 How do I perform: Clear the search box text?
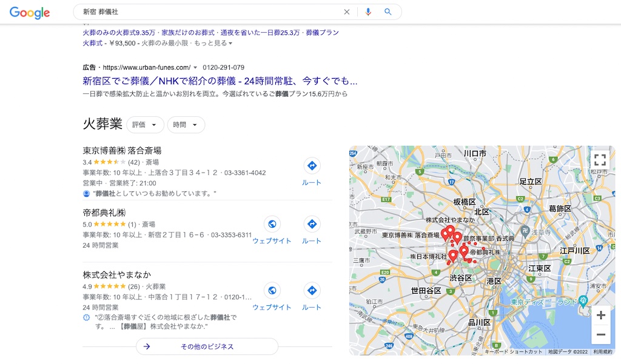tap(347, 12)
